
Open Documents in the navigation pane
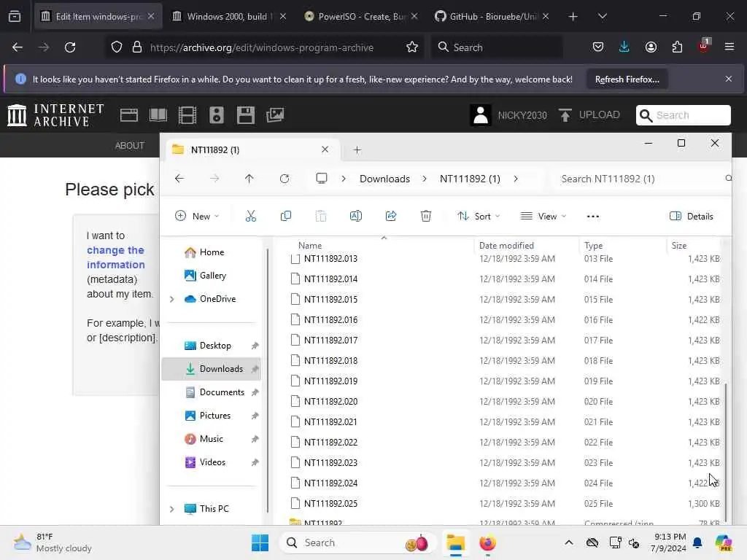(x=222, y=392)
